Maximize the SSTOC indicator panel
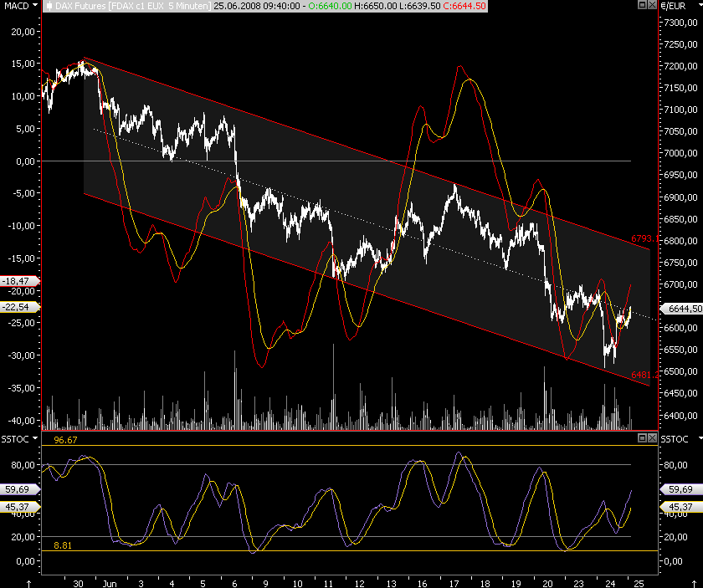The height and width of the screenshot is (588, 703). pyautogui.click(x=642, y=437)
